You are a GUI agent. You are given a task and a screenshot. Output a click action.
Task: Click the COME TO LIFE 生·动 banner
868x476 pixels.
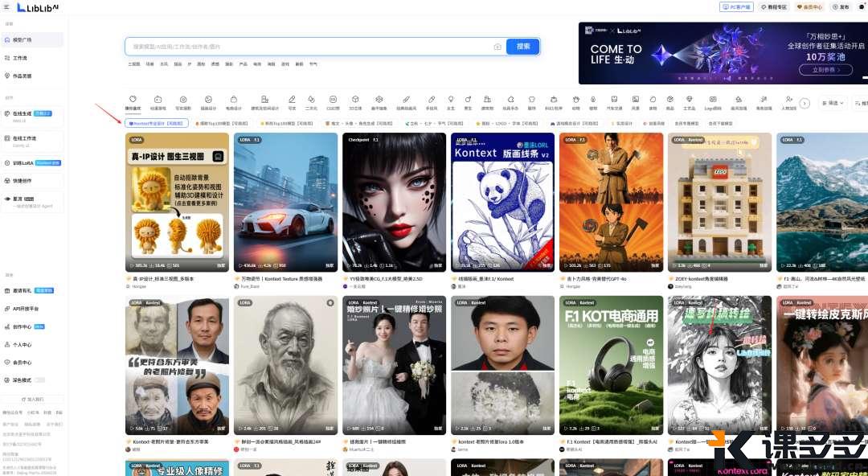click(723, 53)
